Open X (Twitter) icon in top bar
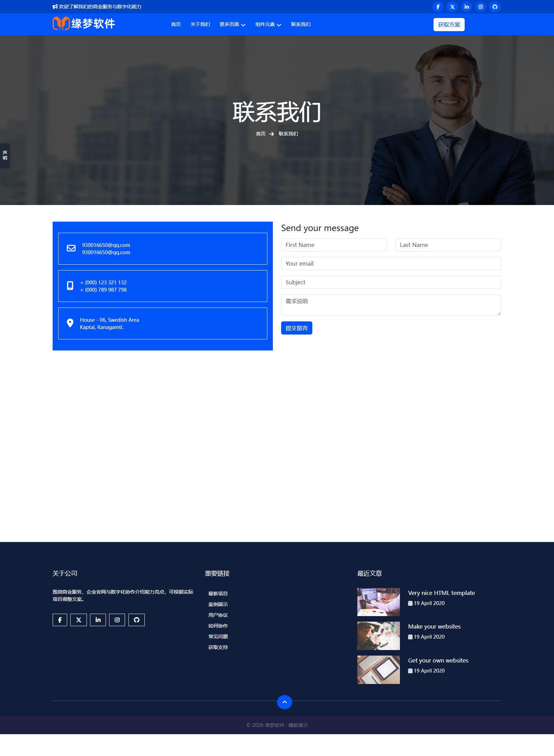Screen dimensions: 554x756 452,7
